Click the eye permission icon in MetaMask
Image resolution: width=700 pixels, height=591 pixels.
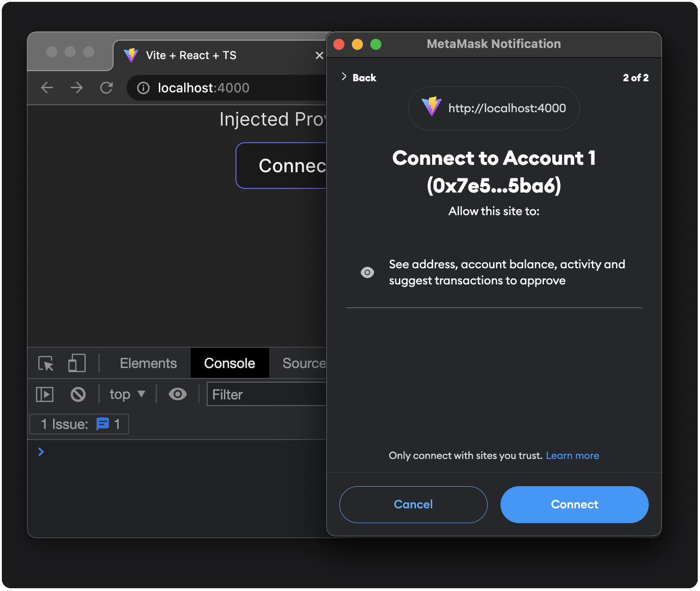[367, 272]
